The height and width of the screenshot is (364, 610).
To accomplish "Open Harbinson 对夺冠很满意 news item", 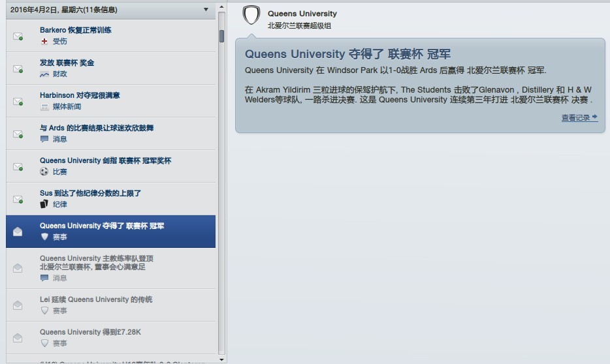I will (x=80, y=95).
